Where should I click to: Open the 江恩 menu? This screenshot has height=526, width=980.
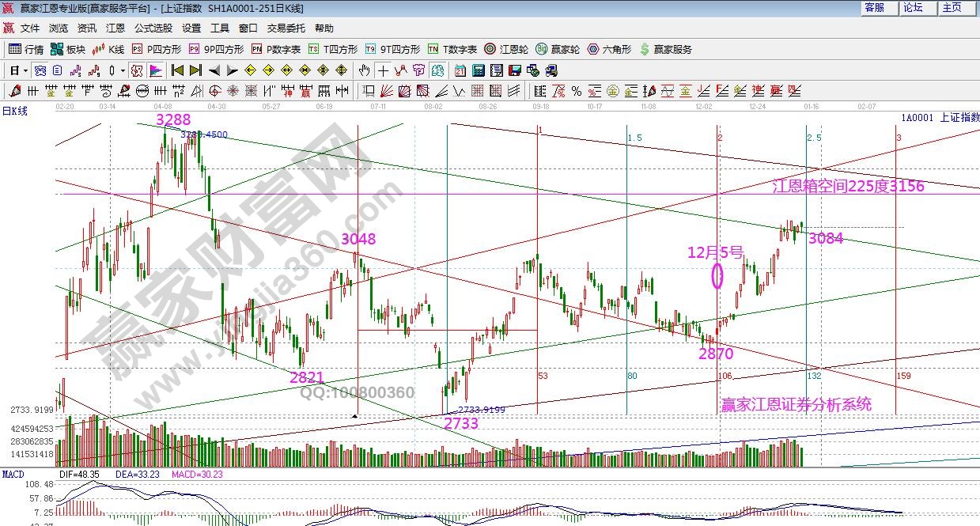115,28
